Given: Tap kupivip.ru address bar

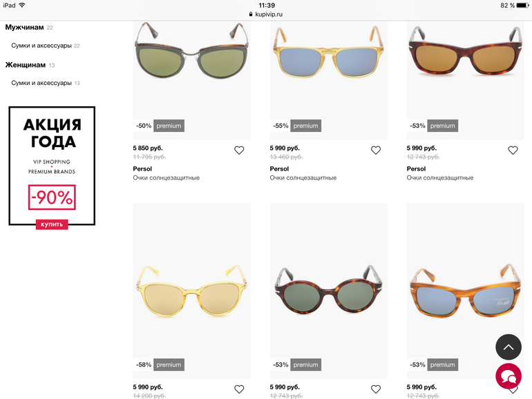Looking at the screenshot, I should [266, 14].
